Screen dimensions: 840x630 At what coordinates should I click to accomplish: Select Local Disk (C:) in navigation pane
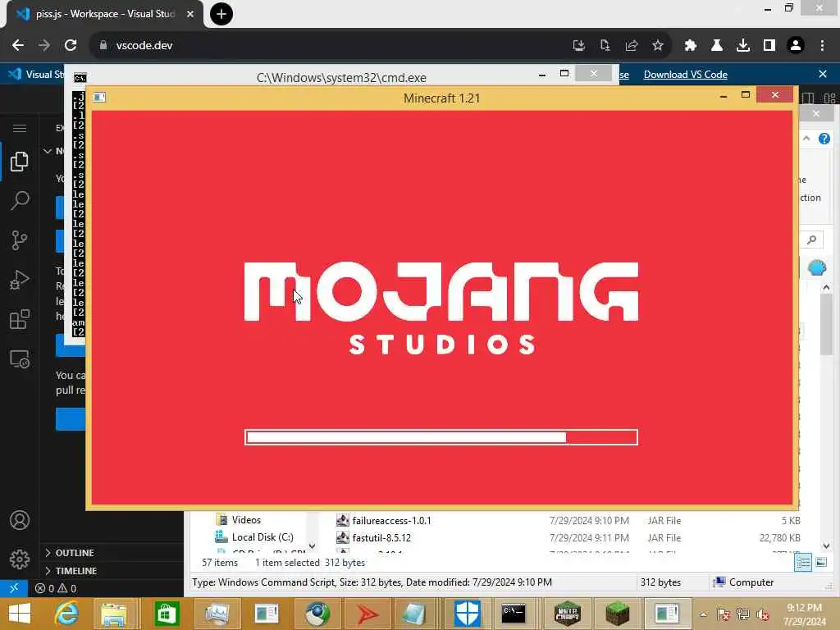point(262,537)
